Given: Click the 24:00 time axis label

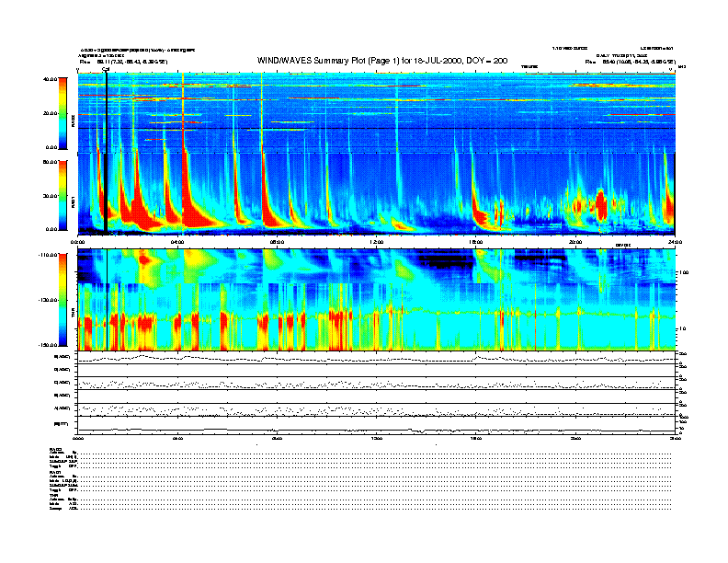Looking at the screenshot, I should 674,242.
